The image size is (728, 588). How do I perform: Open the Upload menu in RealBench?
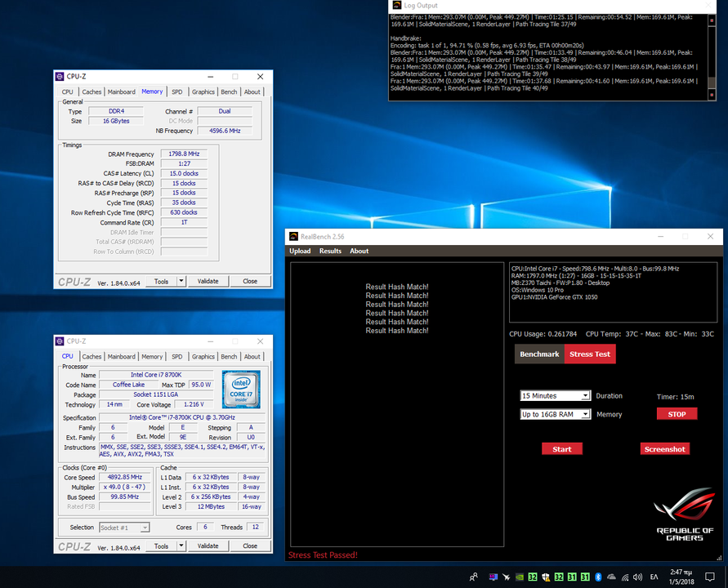[x=300, y=251]
